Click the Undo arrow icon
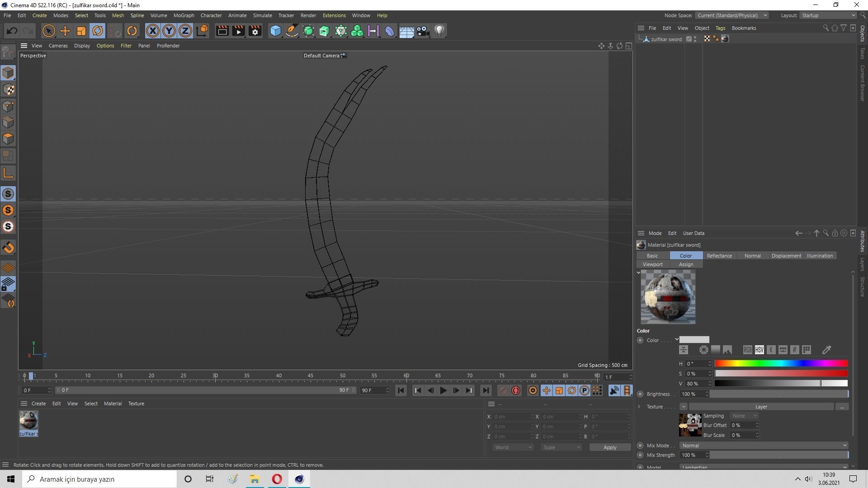The image size is (868, 488). [12, 31]
